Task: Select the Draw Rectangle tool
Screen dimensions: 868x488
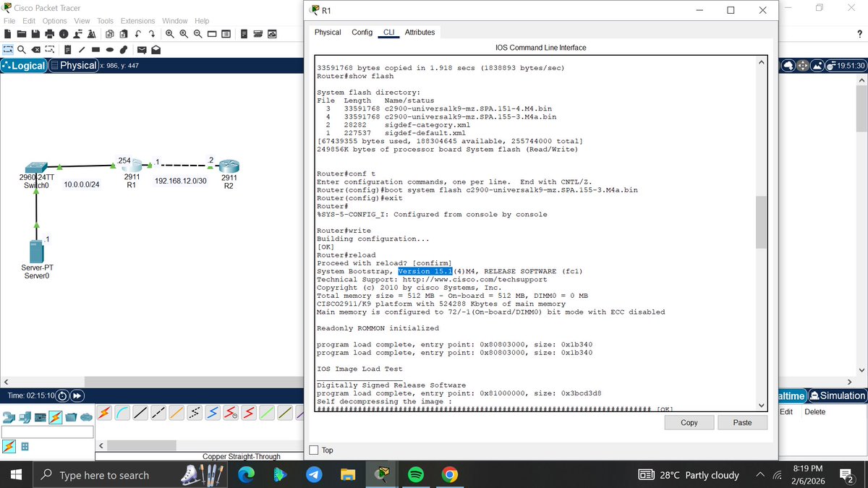Action: click(96, 50)
